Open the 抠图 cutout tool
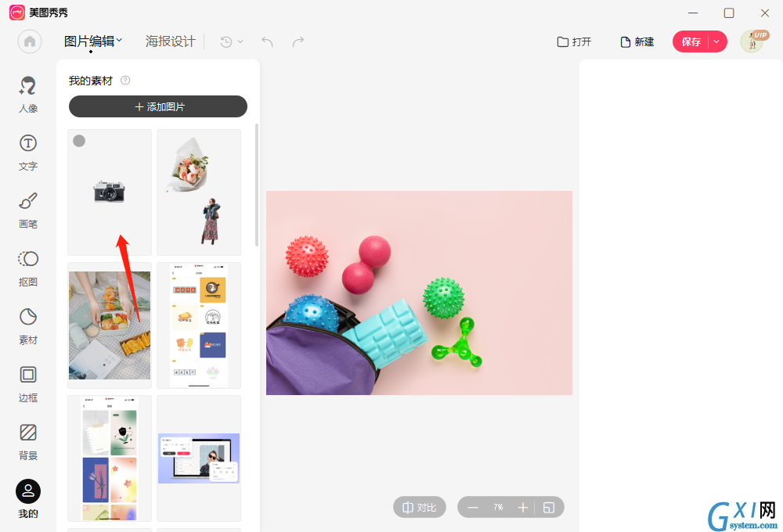The image size is (783, 532). 28,268
